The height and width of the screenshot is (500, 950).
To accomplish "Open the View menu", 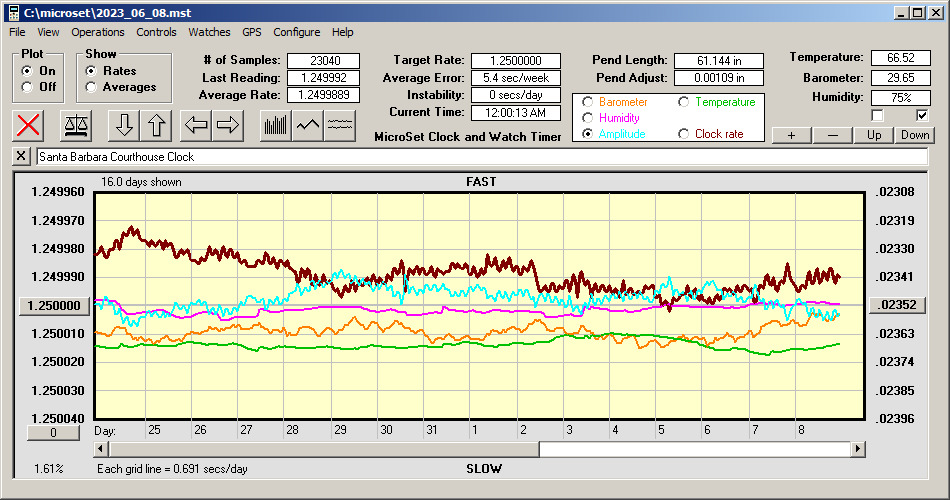I will click(x=48, y=32).
